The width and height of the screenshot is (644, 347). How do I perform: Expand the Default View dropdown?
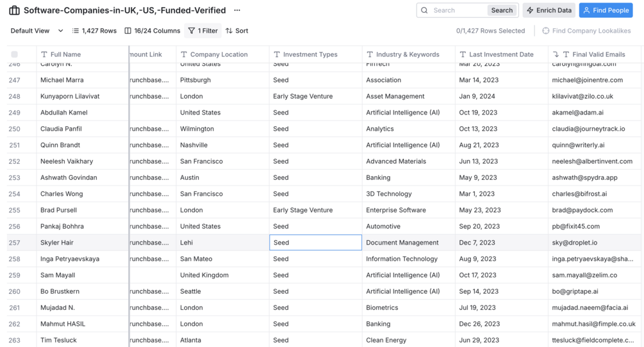point(37,31)
